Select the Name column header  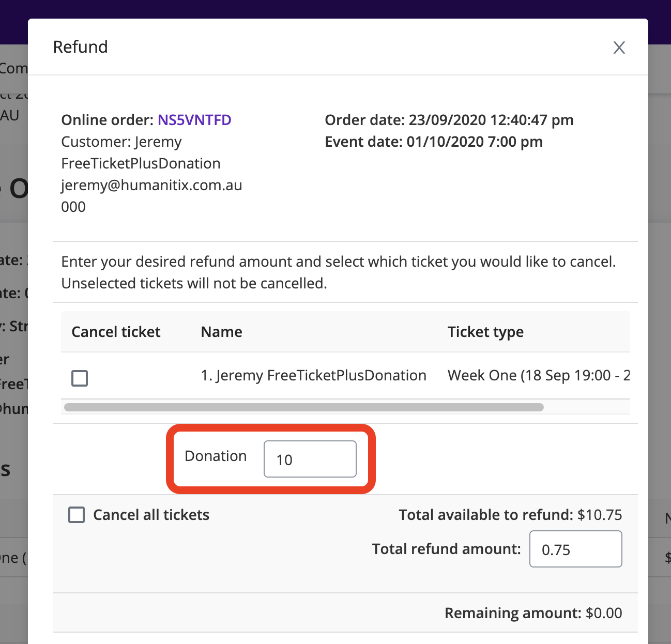221,332
